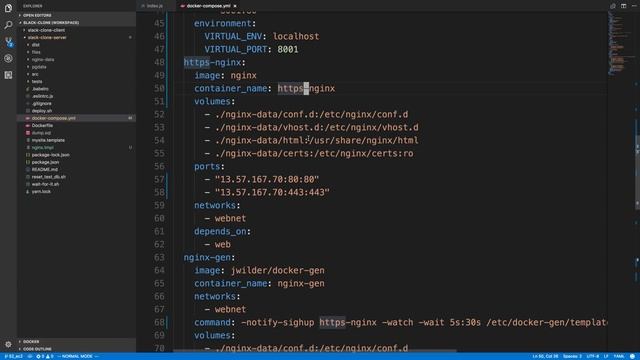Click the horizontal scrollbar under the editor

314,351
